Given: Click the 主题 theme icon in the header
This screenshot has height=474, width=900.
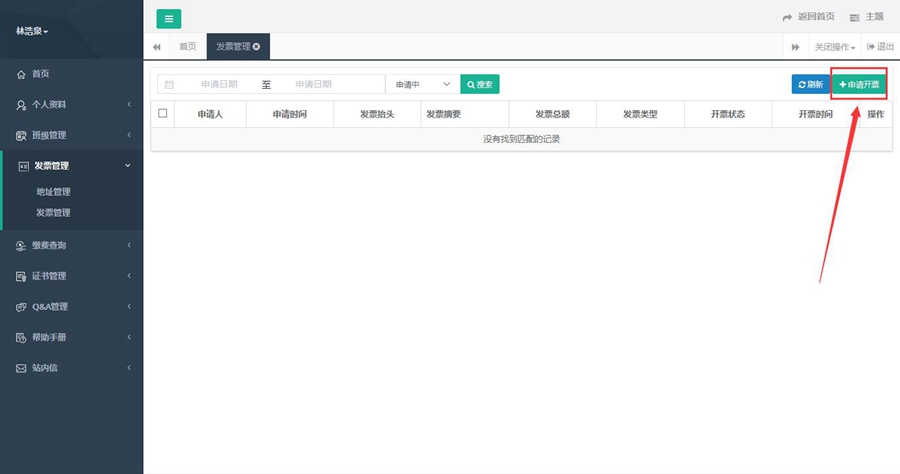Looking at the screenshot, I should [x=854, y=18].
